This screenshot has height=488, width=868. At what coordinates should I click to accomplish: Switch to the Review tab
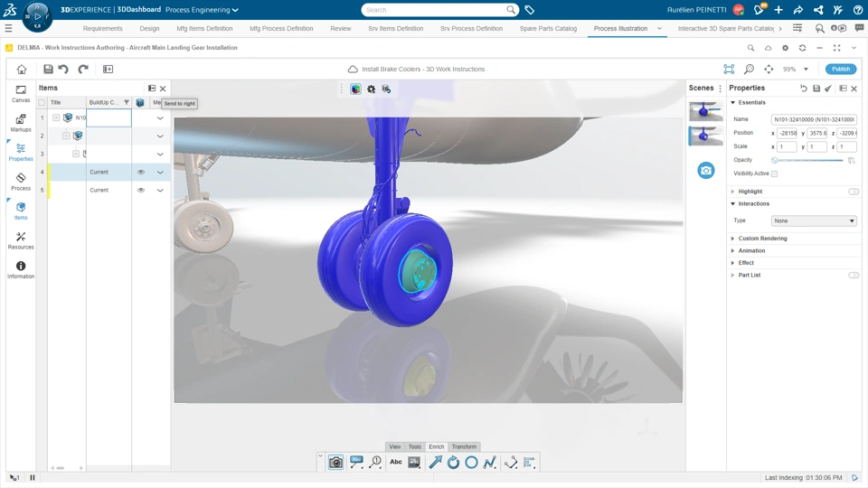coord(341,28)
